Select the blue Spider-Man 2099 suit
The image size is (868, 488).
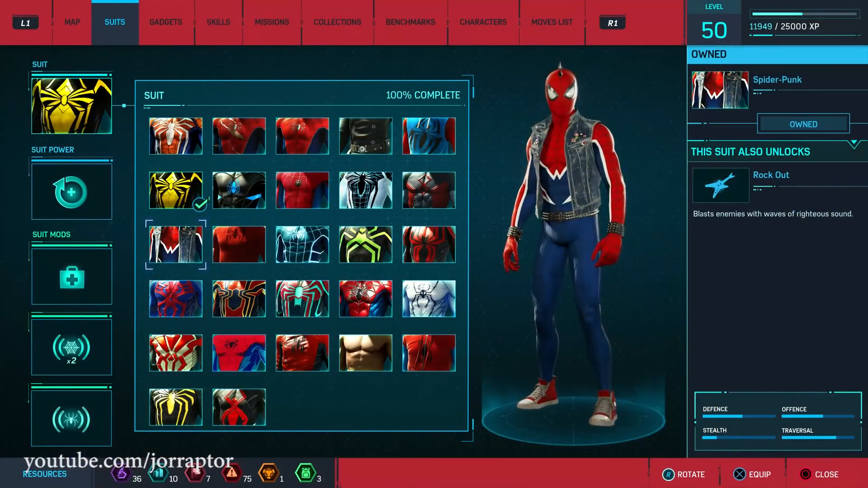(176, 299)
